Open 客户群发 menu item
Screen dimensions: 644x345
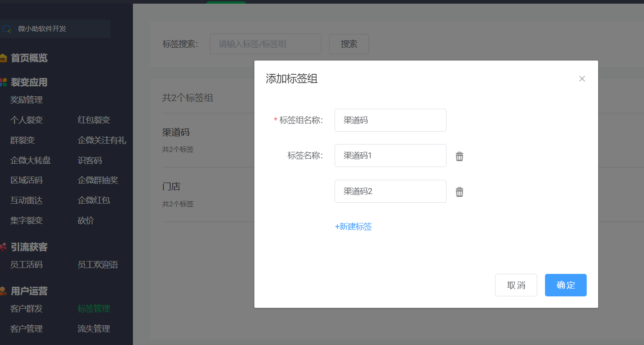pyautogui.click(x=27, y=309)
